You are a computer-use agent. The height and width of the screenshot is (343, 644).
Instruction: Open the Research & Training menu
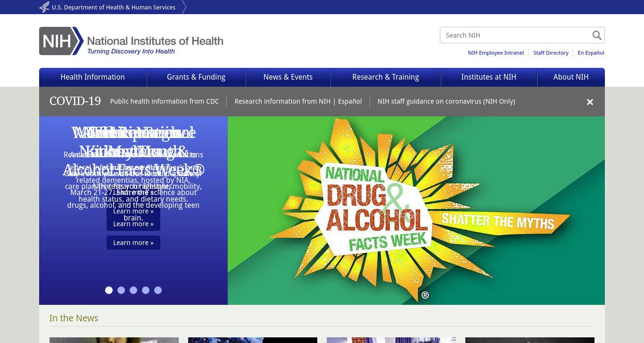[386, 77]
